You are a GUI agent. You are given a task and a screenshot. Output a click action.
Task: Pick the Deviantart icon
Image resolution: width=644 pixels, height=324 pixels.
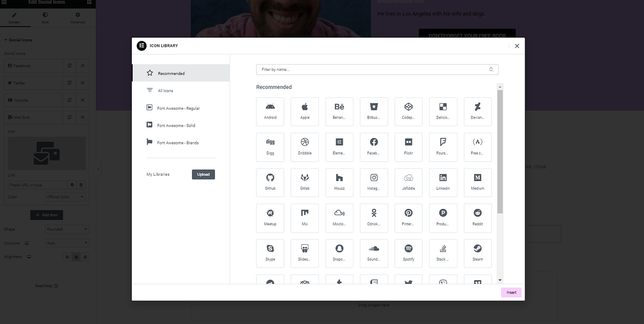478,112
